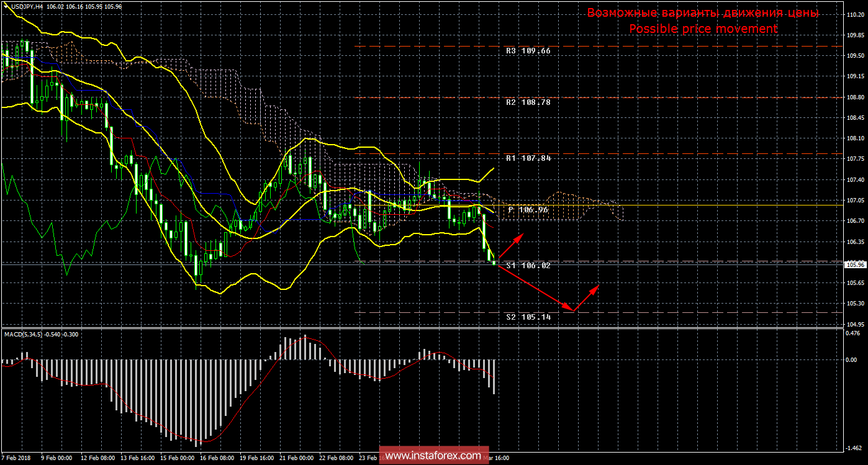The width and height of the screenshot is (868, 465).
Task: Click the current price tag 105.96
Action: (x=855, y=264)
